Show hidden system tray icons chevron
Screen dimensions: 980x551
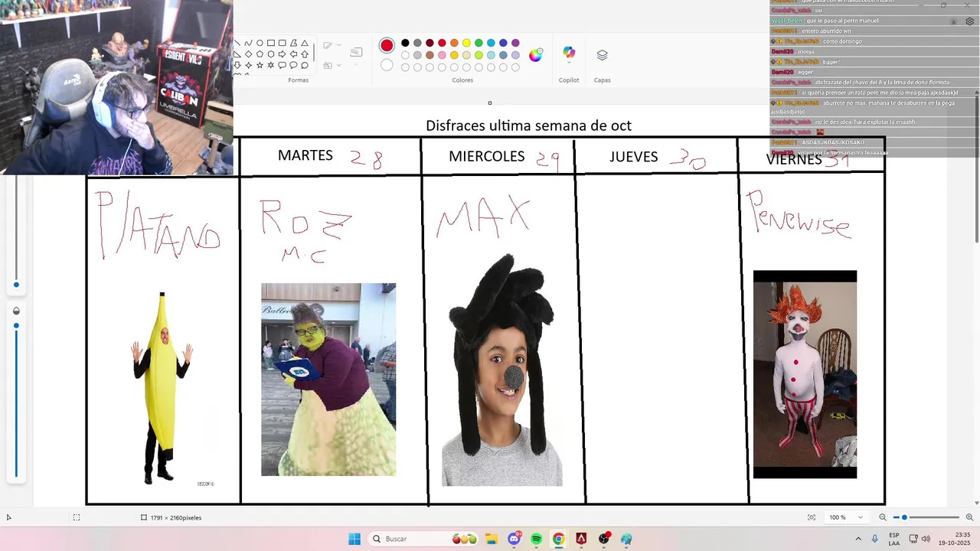coord(857,539)
